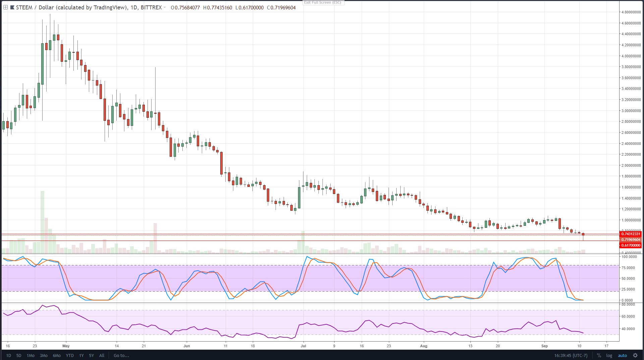Viewport: 644px width, 360px height.
Task: Open chart settings gear icon
Action: tap(635, 355)
